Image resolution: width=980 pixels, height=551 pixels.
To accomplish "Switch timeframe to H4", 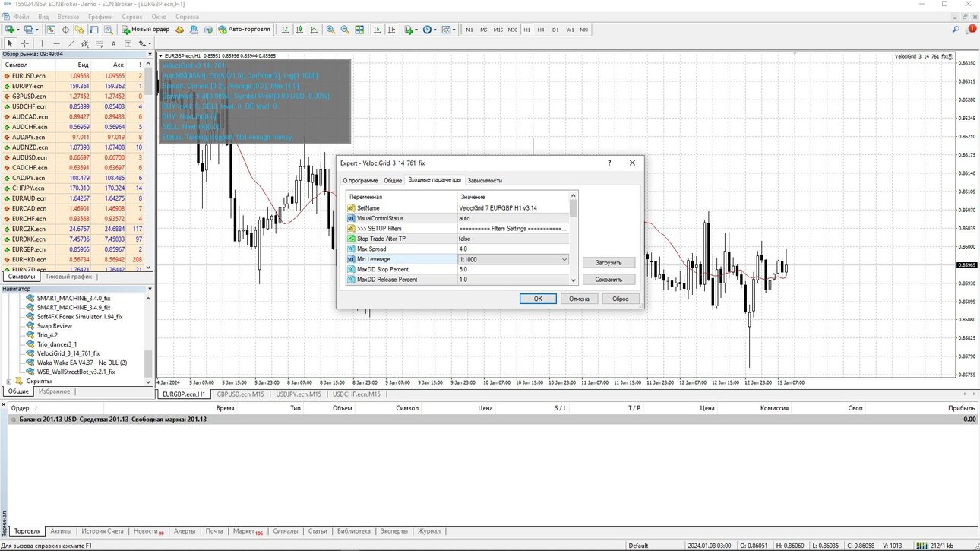I will [x=541, y=30].
